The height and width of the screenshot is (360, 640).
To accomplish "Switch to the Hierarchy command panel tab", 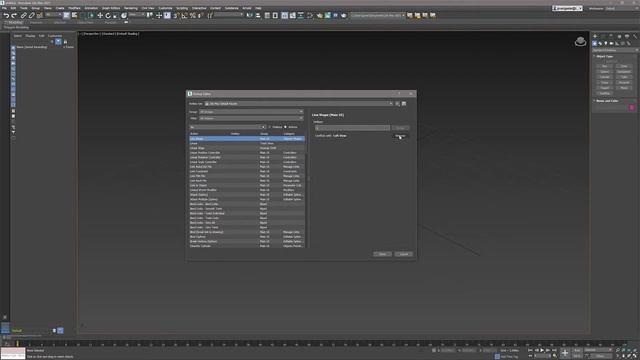I will 611,36.
